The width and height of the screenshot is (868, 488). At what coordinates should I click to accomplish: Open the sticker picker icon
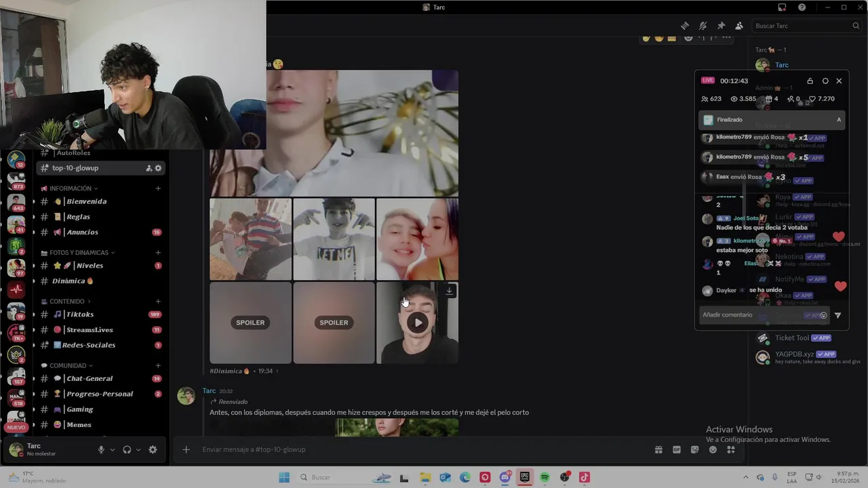pyautogui.click(x=694, y=449)
